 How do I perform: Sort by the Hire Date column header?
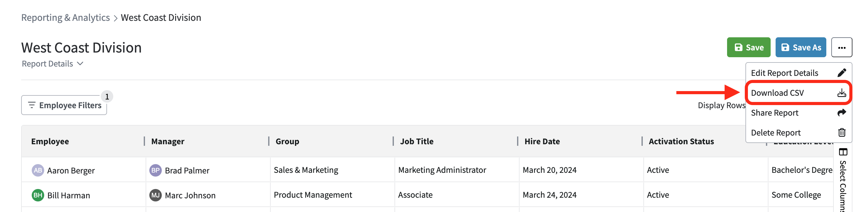(542, 141)
